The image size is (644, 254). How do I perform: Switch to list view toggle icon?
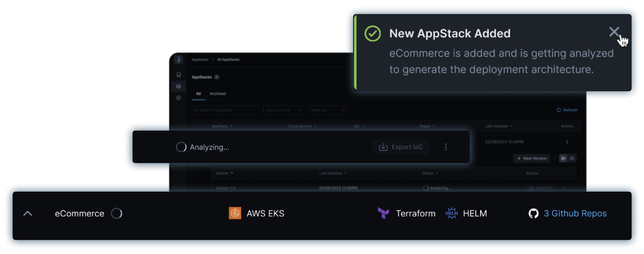[563, 158]
